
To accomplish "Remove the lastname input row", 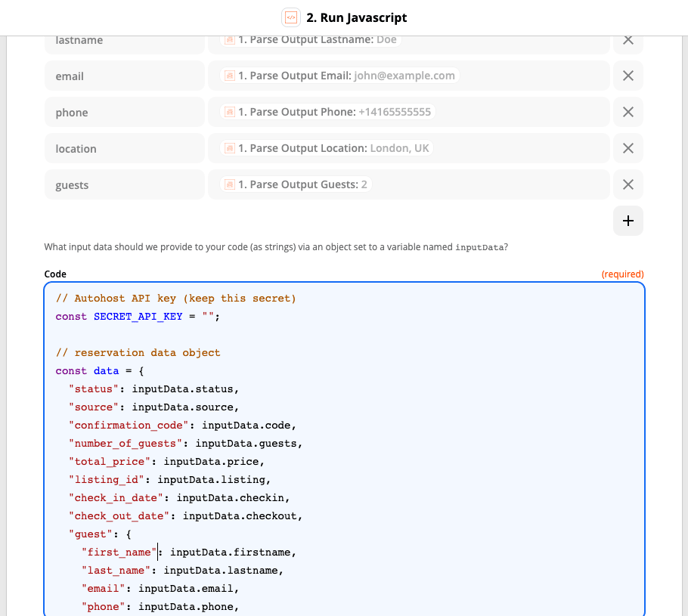I will [628, 40].
